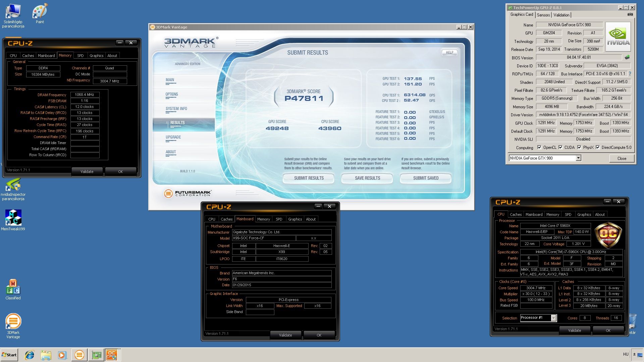Switch to the Sensors tab in GPU-Z
The image size is (644, 362).
point(543,15)
